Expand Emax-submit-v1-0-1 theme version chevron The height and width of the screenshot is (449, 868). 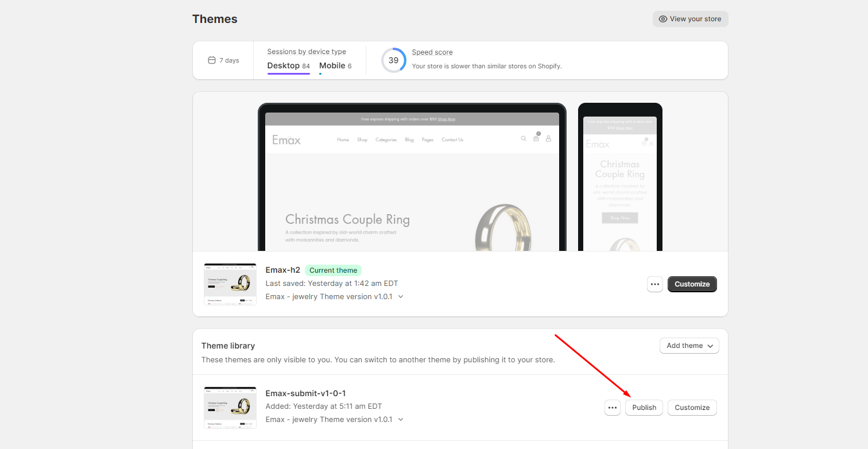(x=401, y=420)
